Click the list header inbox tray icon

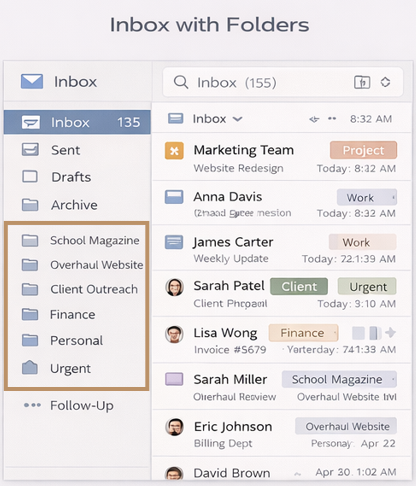pos(176,118)
